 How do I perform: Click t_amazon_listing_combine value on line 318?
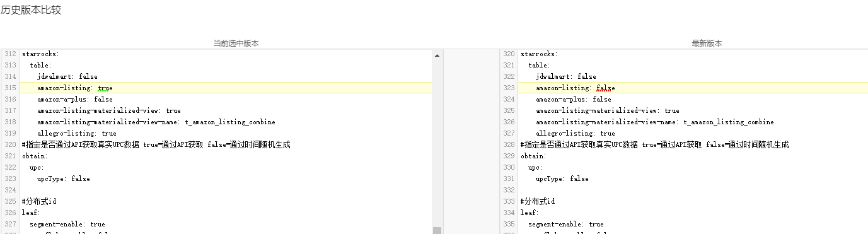pyautogui.click(x=229, y=122)
